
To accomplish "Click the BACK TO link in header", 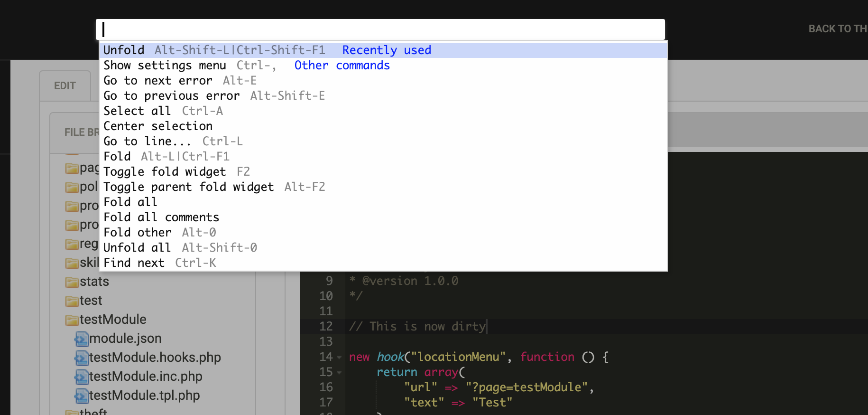I will 837,29.
